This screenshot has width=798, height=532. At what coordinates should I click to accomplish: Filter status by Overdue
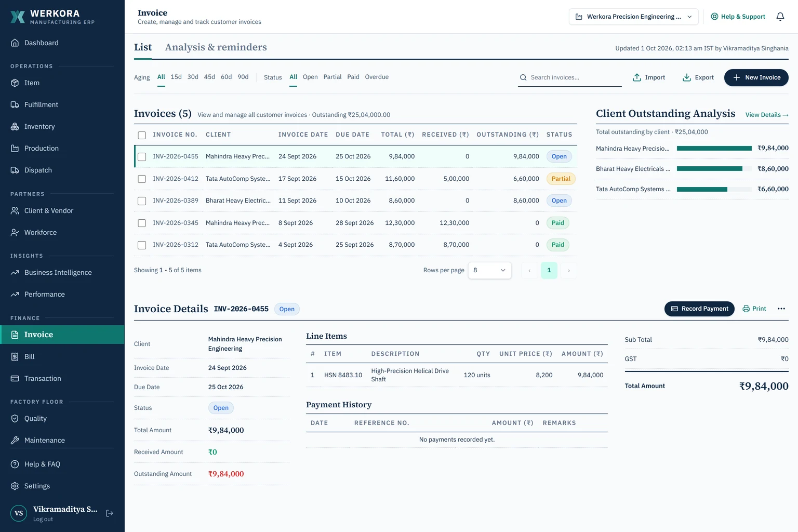coord(377,77)
